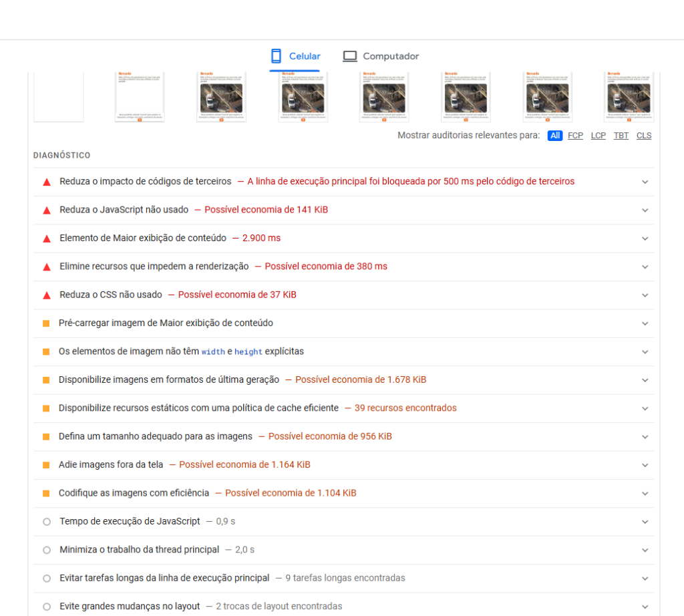Filter audits by TBT
The image size is (684, 616).
[621, 136]
